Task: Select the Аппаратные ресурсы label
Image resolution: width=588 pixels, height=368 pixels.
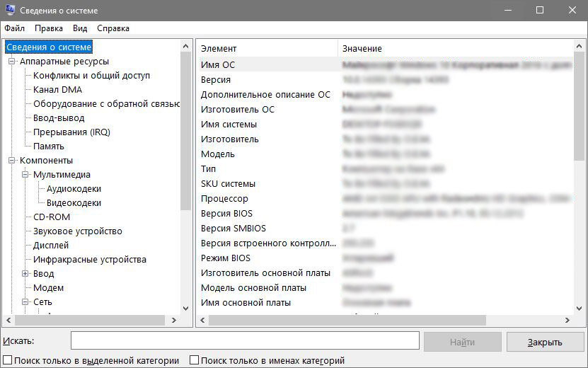Action: (64, 61)
